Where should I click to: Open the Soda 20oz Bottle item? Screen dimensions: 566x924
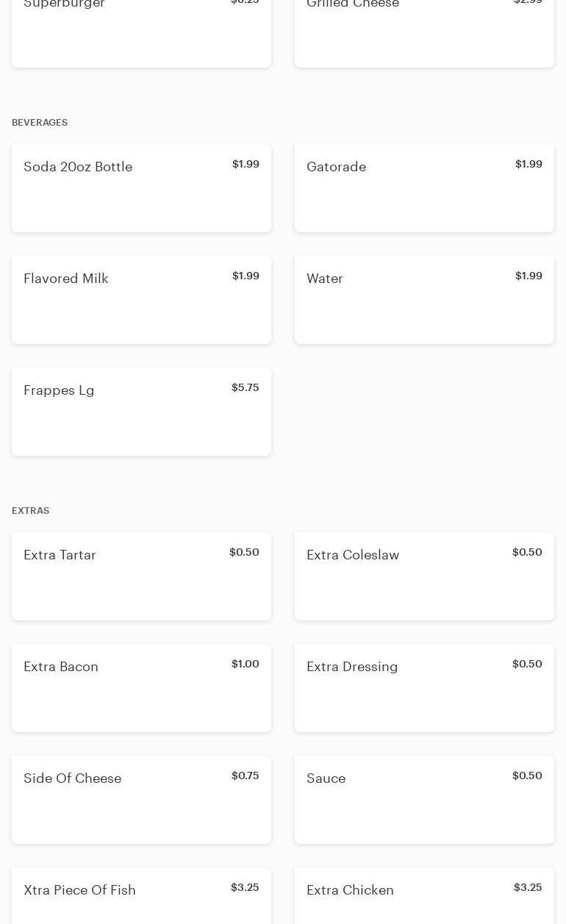pos(141,188)
